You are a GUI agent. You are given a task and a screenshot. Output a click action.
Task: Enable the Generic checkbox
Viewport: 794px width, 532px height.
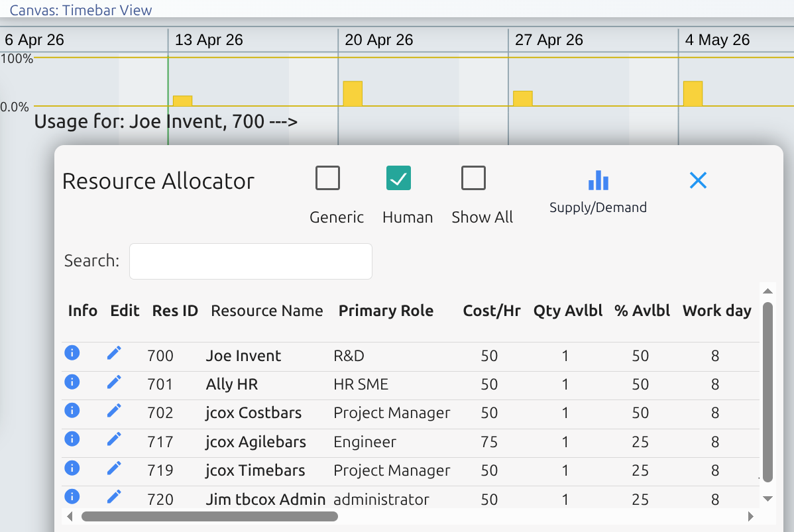(x=327, y=178)
